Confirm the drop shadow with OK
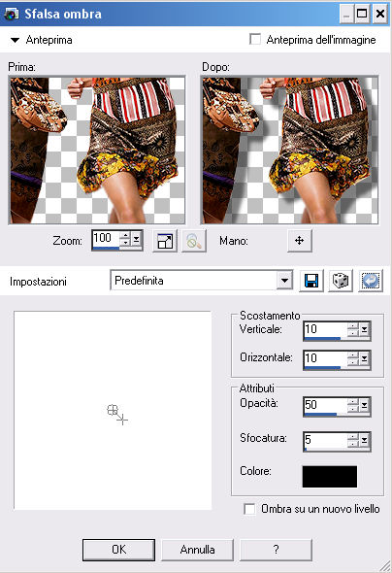This screenshot has height=573, width=392. (118, 550)
